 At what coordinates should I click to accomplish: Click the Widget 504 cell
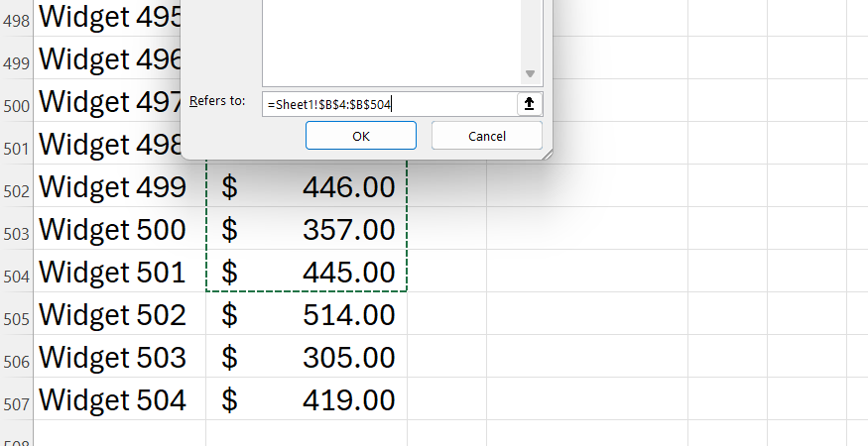point(120,399)
